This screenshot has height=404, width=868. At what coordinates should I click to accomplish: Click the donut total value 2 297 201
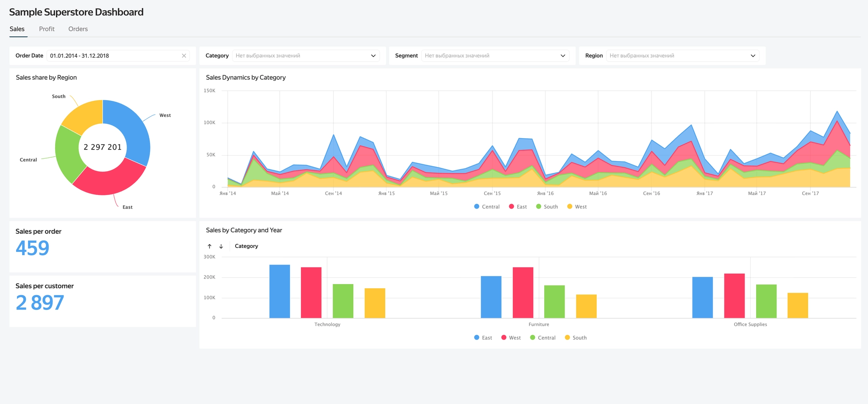(103, 147)
